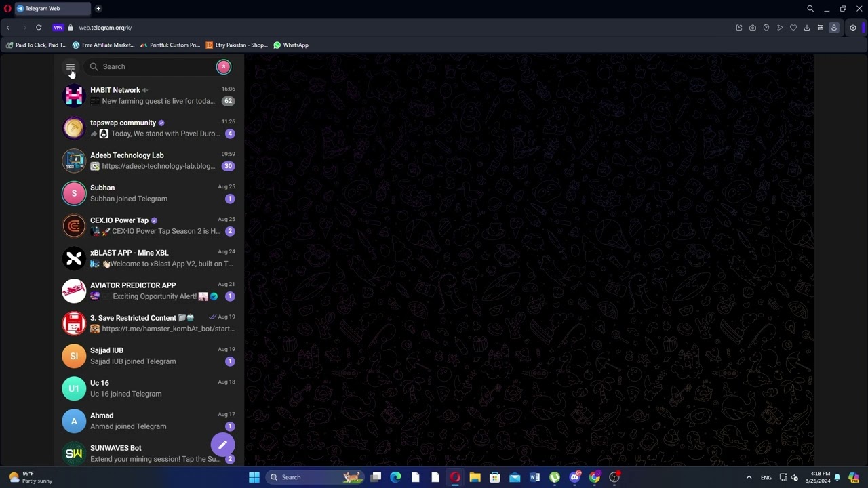This screenshot has height=488, width=868.
Task: Open Mail app from taskbar
Action: pyautogui.click(x=515, y=477)
